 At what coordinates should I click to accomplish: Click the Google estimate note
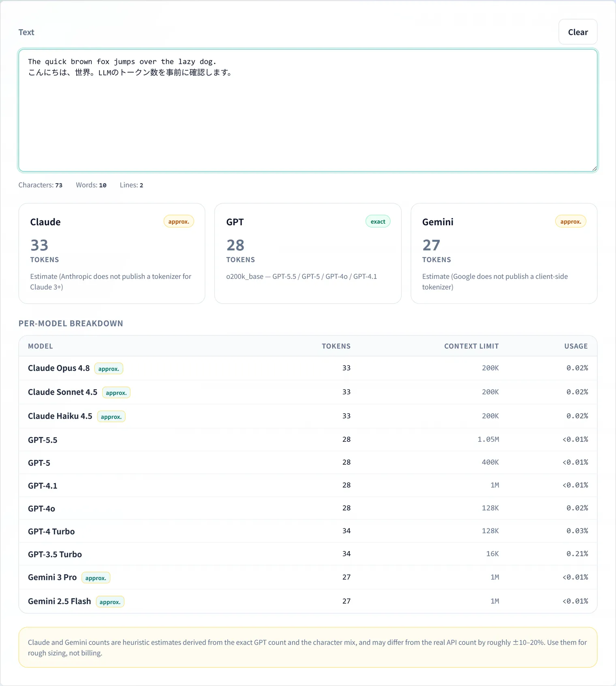(495, 282)
